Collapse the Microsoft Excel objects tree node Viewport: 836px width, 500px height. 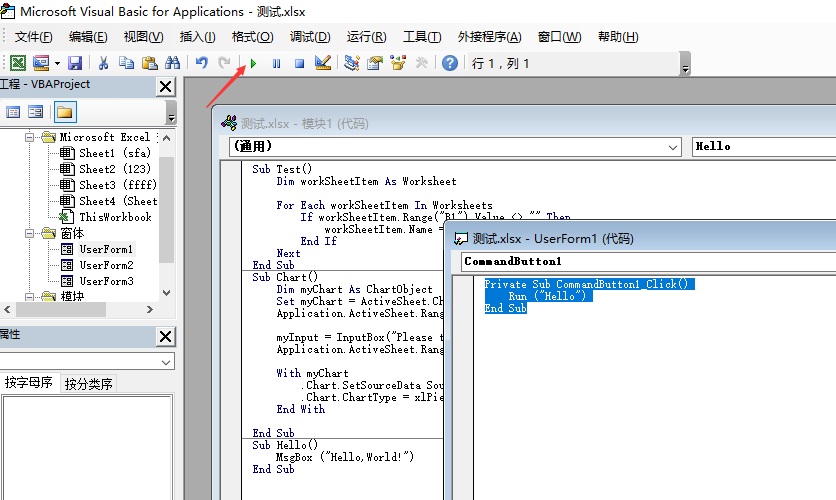click(30, 137)
